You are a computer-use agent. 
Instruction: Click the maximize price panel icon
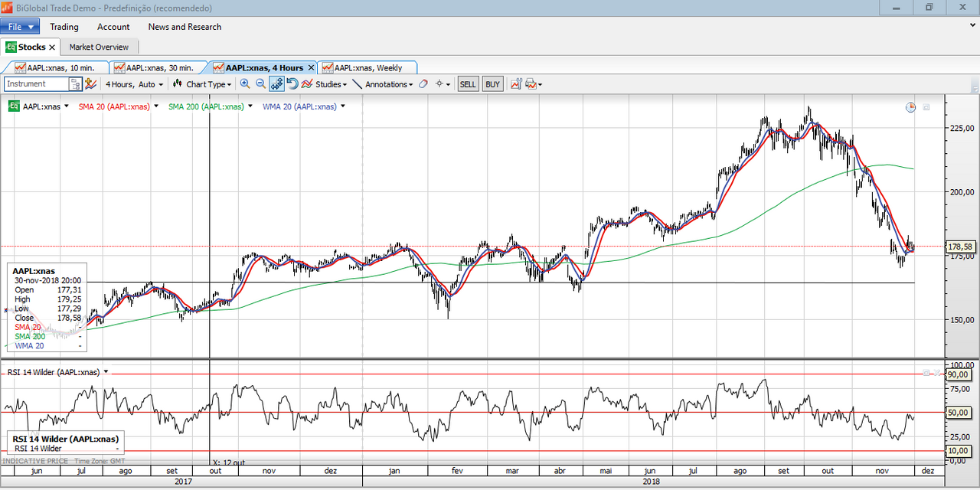point(926,107)
